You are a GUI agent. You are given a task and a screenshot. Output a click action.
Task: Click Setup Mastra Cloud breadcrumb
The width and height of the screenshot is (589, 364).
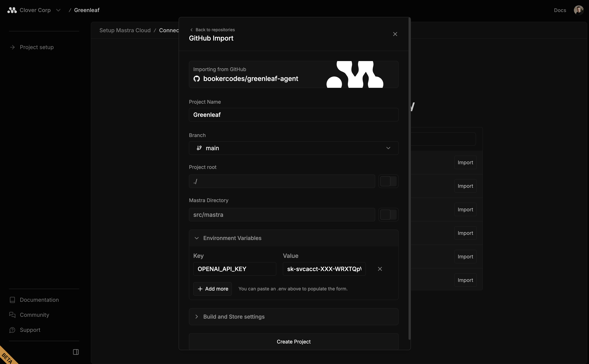tap(125, 30)
